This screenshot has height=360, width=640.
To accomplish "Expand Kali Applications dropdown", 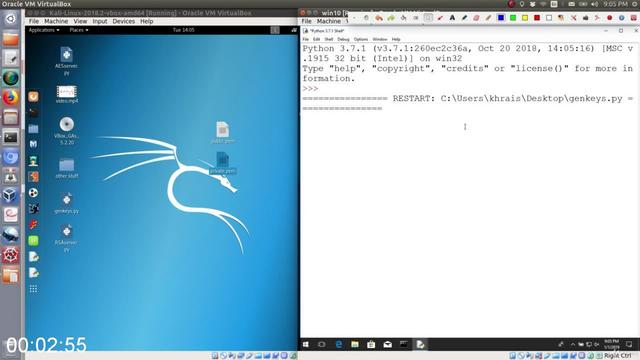I will (x=44, y=30).
